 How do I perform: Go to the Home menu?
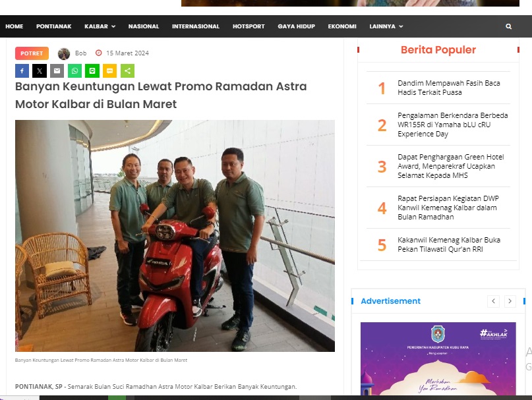(x=15, y=26)
